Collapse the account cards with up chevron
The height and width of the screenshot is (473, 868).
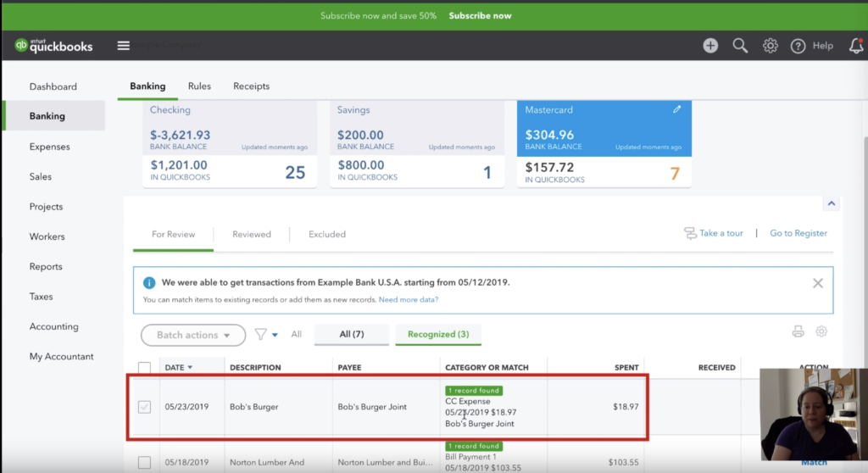[831, 203]
